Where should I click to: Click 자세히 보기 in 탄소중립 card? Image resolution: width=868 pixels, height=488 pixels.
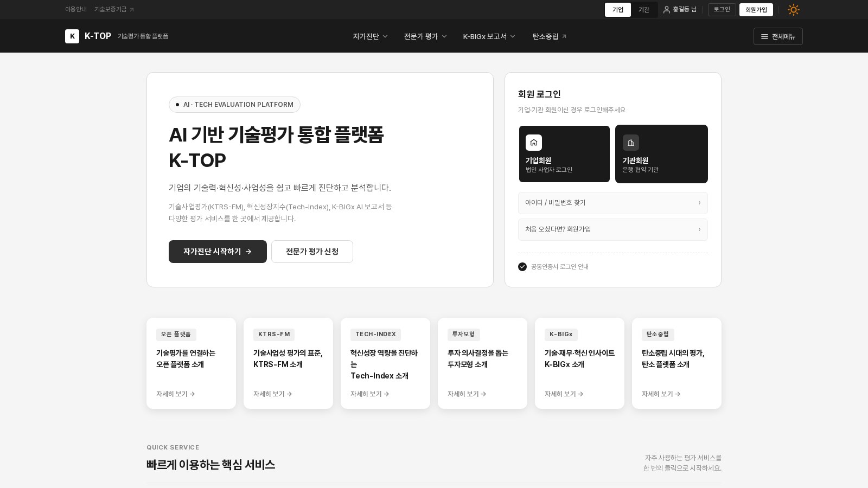point(661,394)
